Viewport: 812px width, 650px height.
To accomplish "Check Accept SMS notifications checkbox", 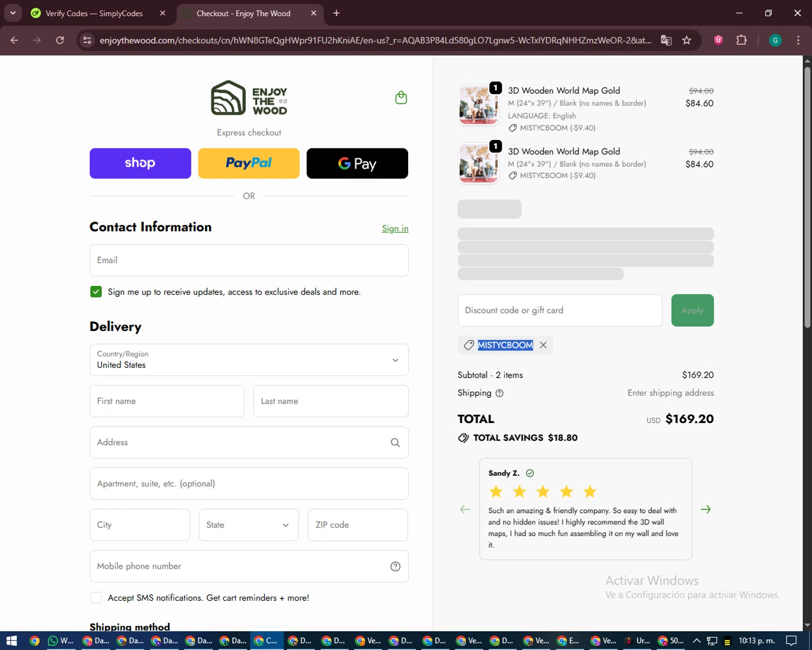I will click(96, 597).
